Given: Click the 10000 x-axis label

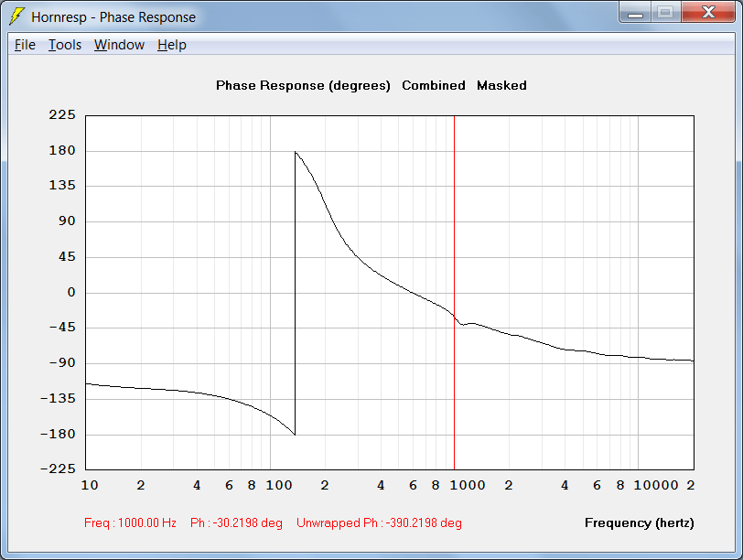Looking at the screenshot, I should point(656,485).
